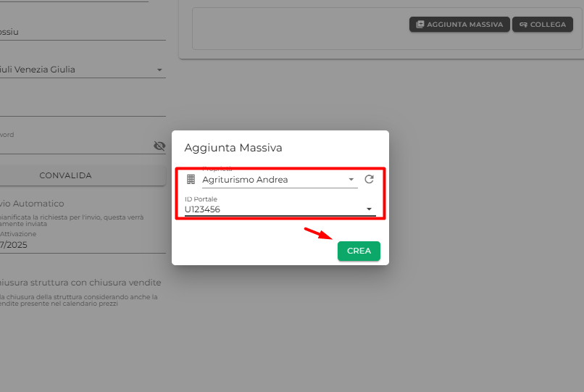This screenshot has height=392, width=584.
Task: Click the ID Portale label
Action: coord(201,199)
